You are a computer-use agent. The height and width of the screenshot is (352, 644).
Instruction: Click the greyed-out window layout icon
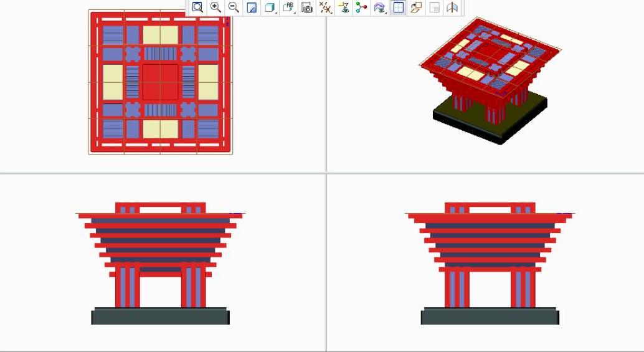(434, 7)
